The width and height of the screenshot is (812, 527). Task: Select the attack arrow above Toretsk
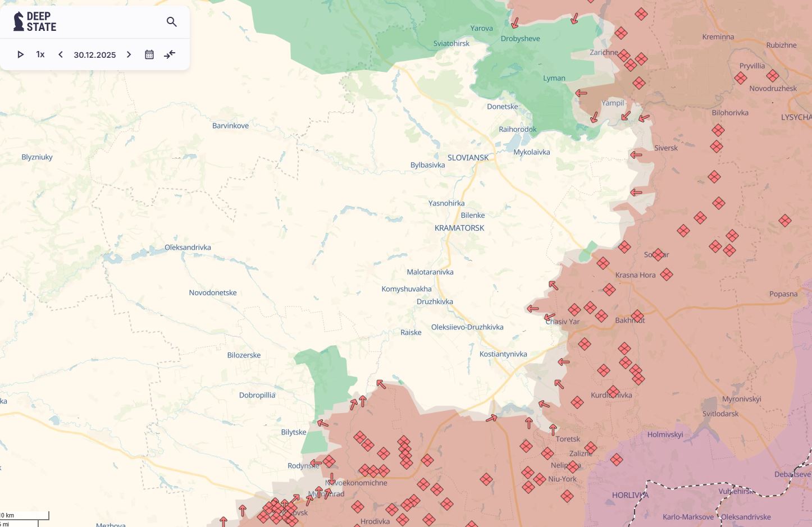[553, 430]
